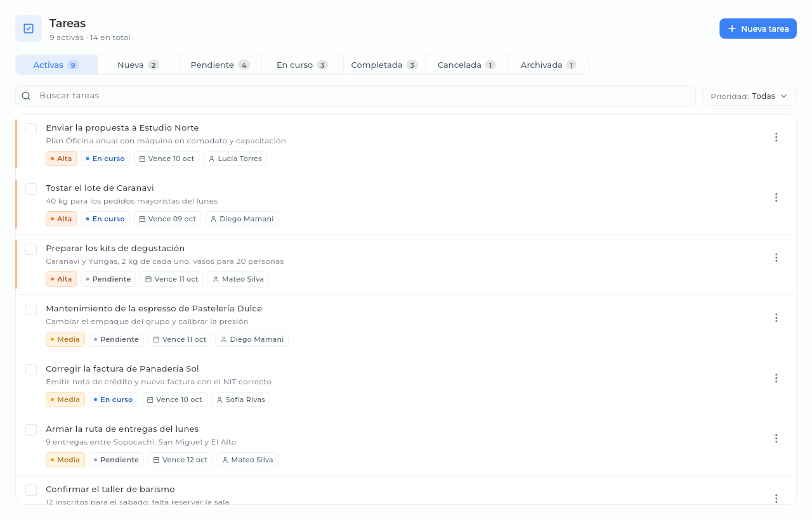Open more options for Enviar la propuesta task
This screenshot has width=812, height=520.
(x=776, y=137)
